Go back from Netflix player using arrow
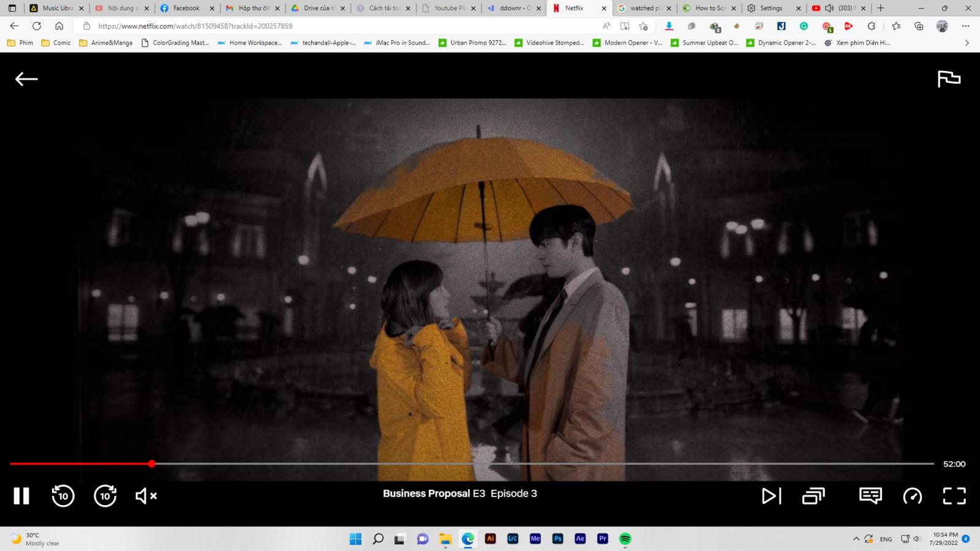The width and height of the screenshot is (980, 551). (x=26, y=79)
